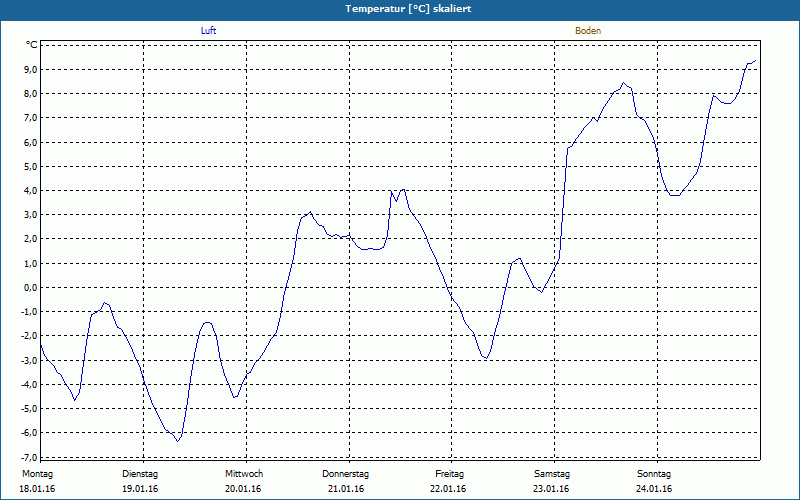Click the Freitag day label
Viewport: 800px width, 500px height.
(x=449, y=474)
